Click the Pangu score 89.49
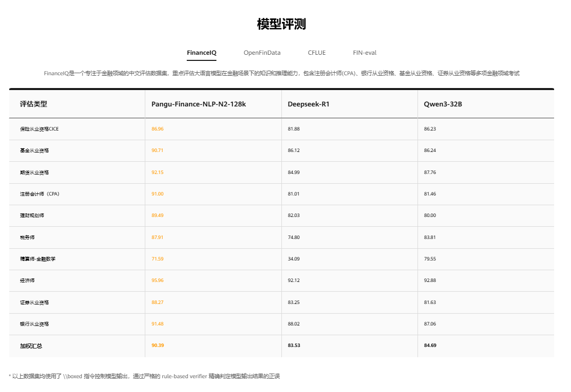 pos(157,215)
